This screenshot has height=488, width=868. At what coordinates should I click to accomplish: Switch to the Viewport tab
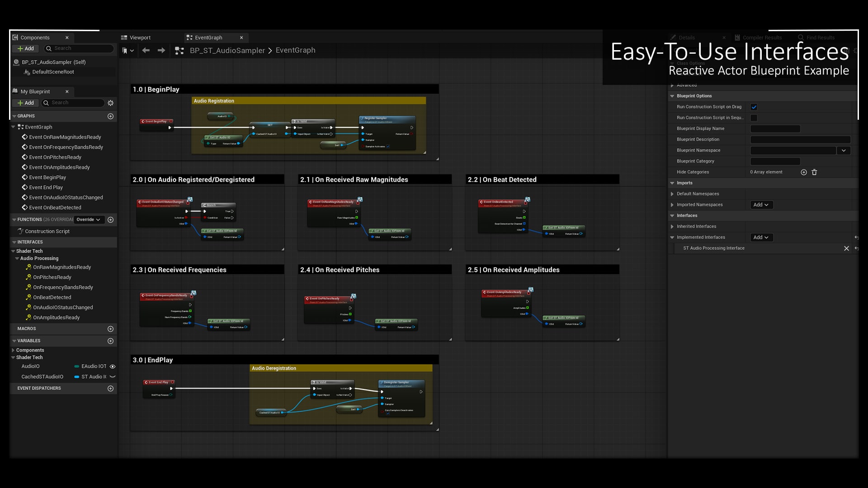pyautogui.click(x=140, y=38)
